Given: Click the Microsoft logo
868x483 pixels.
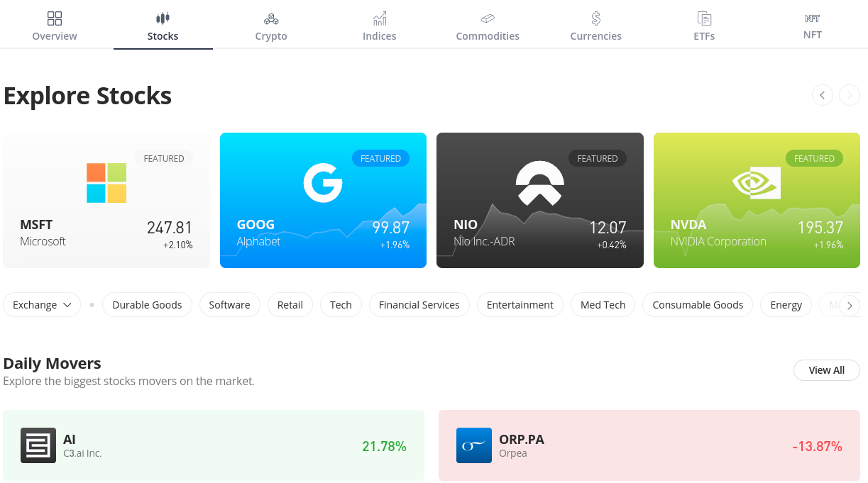Looking at the screenshot, I should (106, 183).
